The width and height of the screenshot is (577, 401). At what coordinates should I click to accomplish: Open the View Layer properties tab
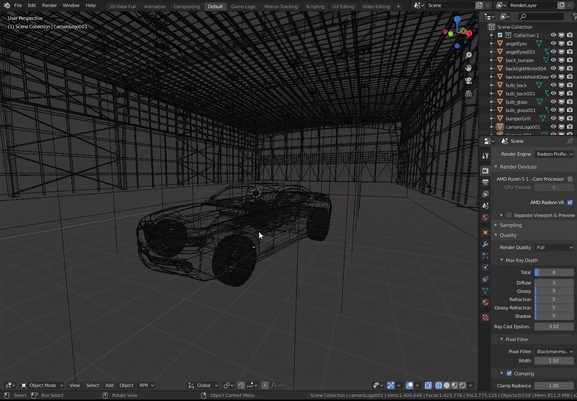(485, 194)
